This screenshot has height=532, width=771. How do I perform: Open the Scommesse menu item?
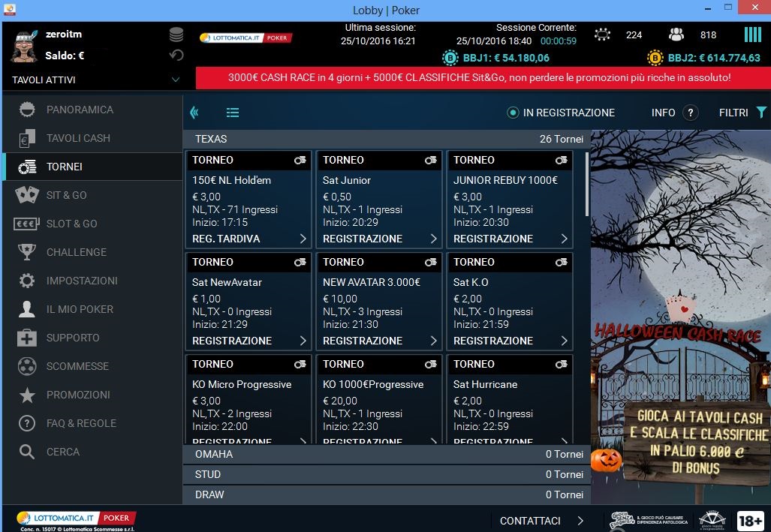(x=92, y=366)
